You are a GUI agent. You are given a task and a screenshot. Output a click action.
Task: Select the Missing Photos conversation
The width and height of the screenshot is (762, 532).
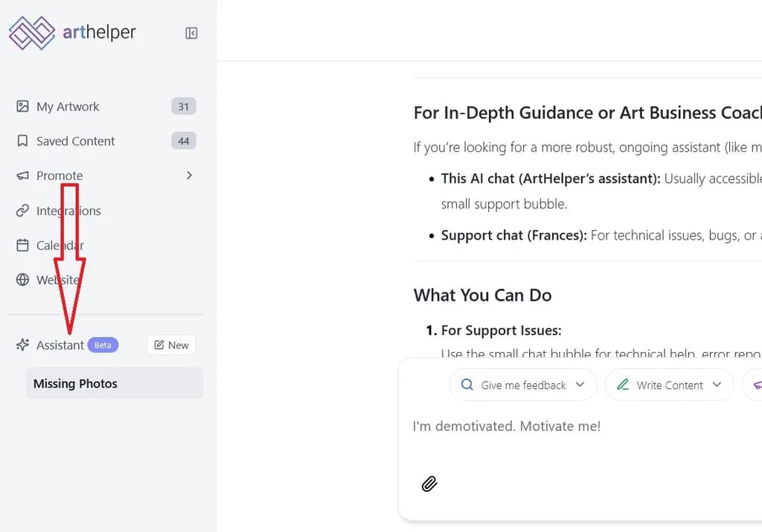114,383
